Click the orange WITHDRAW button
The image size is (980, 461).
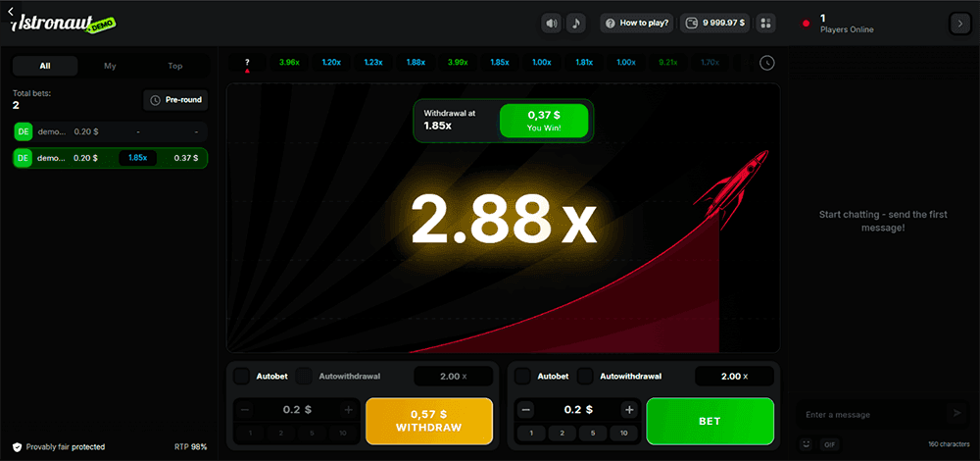pyautogui.click(x=428, y=421)
